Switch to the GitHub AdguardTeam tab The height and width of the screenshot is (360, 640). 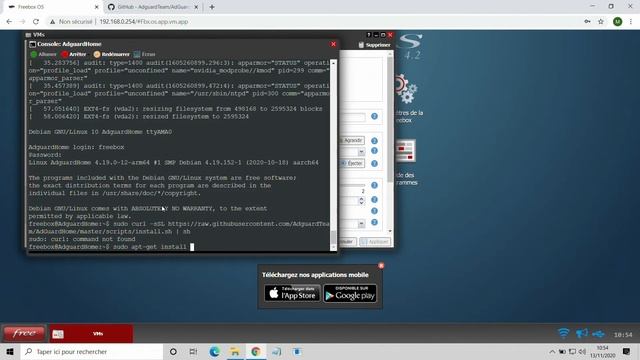[153, 7]
